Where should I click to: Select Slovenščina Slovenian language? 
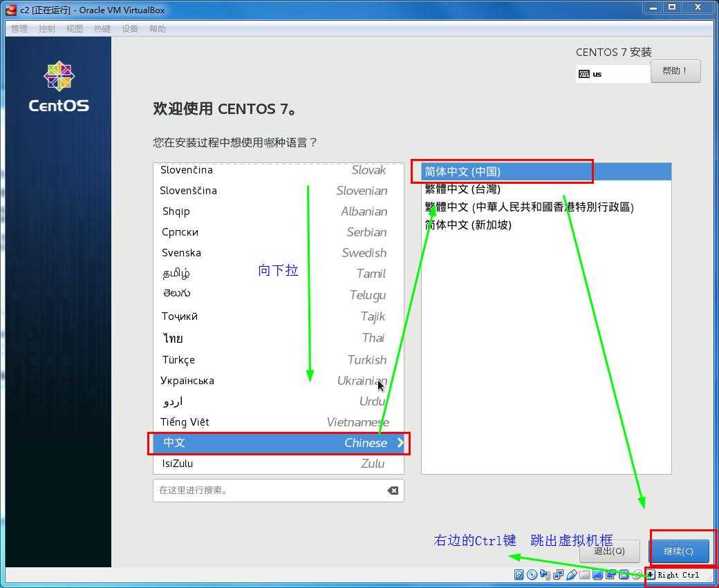point(279,191)
